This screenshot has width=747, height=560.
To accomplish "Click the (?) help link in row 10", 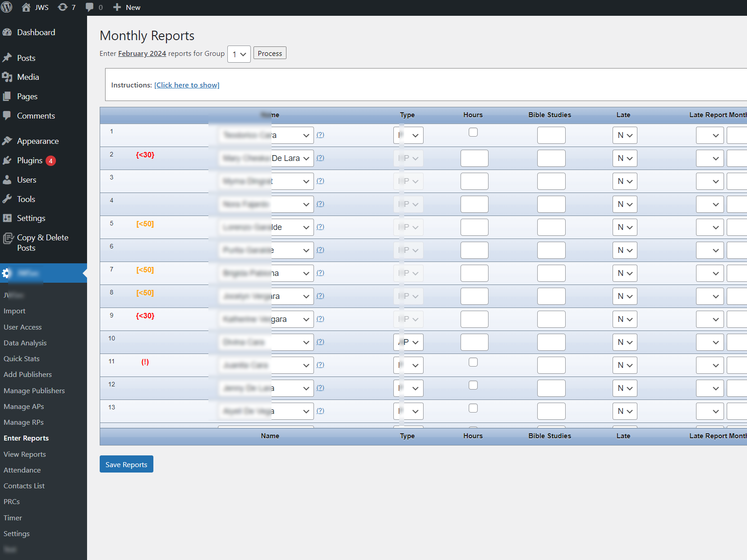I will pyautogui.click(x=320, y=342).
